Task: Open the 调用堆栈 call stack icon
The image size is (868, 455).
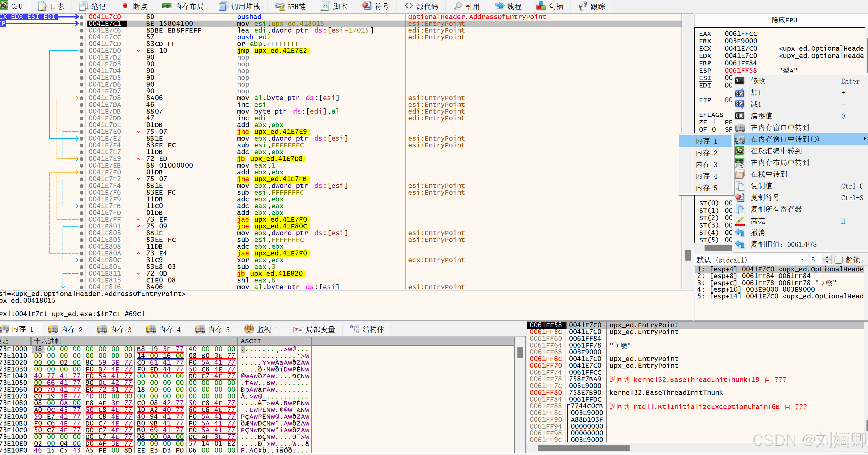Action: pos(223,6)
